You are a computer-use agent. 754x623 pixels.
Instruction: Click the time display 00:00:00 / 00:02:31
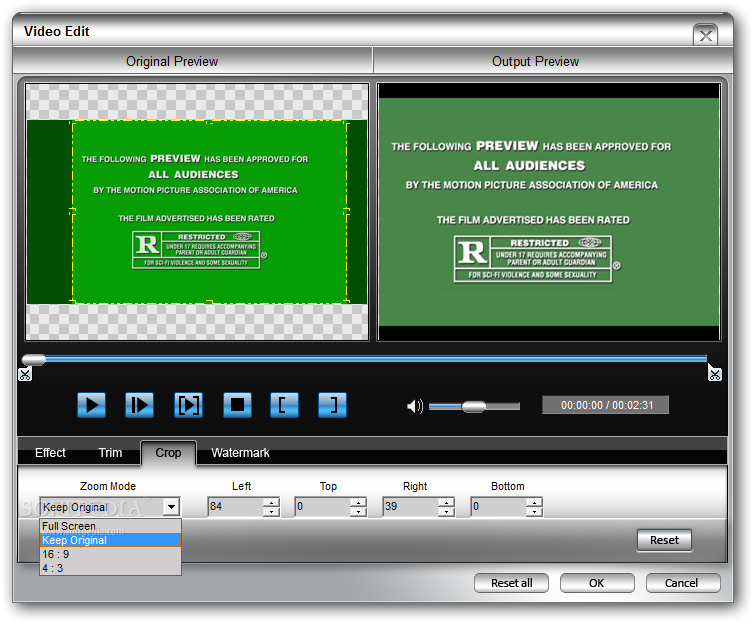[605, 405]
